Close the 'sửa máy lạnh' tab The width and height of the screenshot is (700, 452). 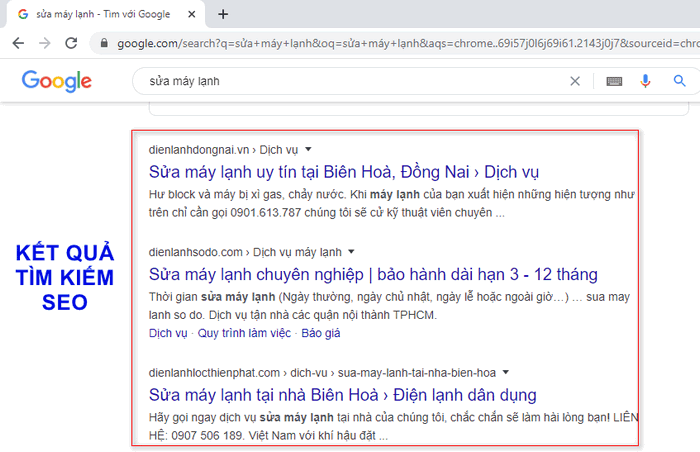click(x=192, y=14)
